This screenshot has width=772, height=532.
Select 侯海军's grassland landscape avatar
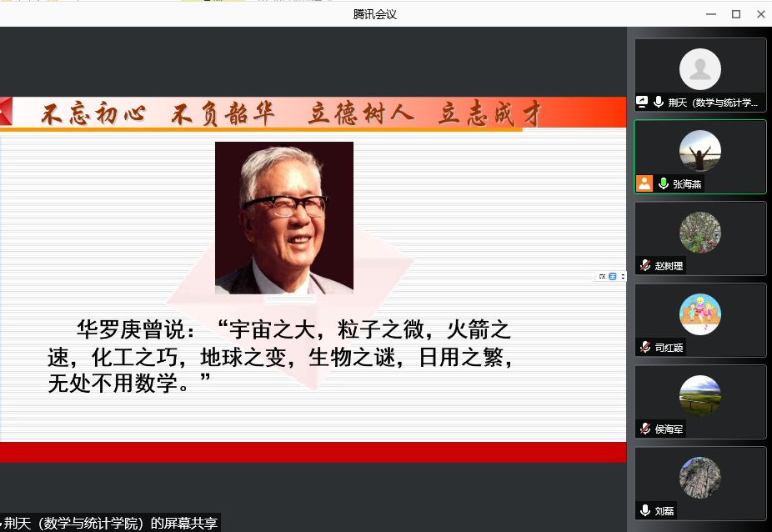(x=699, y=396)
